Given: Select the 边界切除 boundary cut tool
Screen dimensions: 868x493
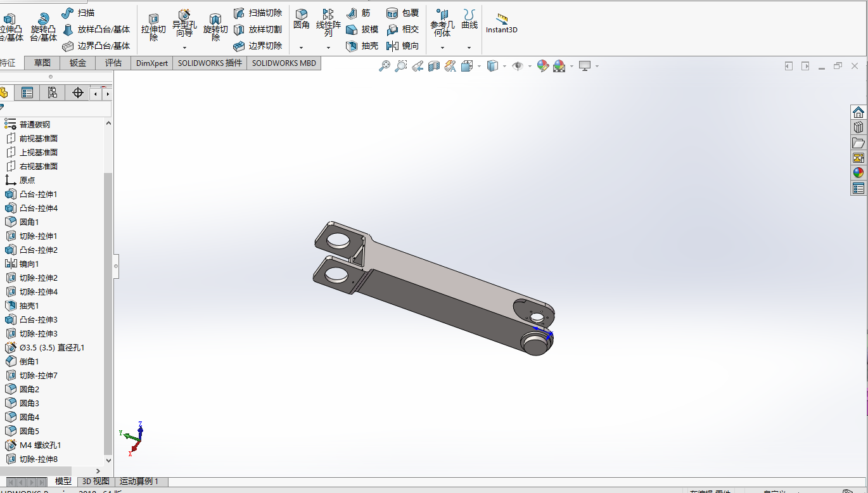Looking at the screenshot, I should tap(257, 46).
